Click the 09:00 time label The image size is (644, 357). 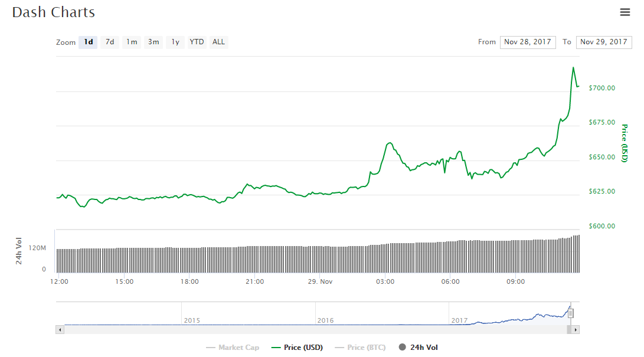tap(515, 281)
